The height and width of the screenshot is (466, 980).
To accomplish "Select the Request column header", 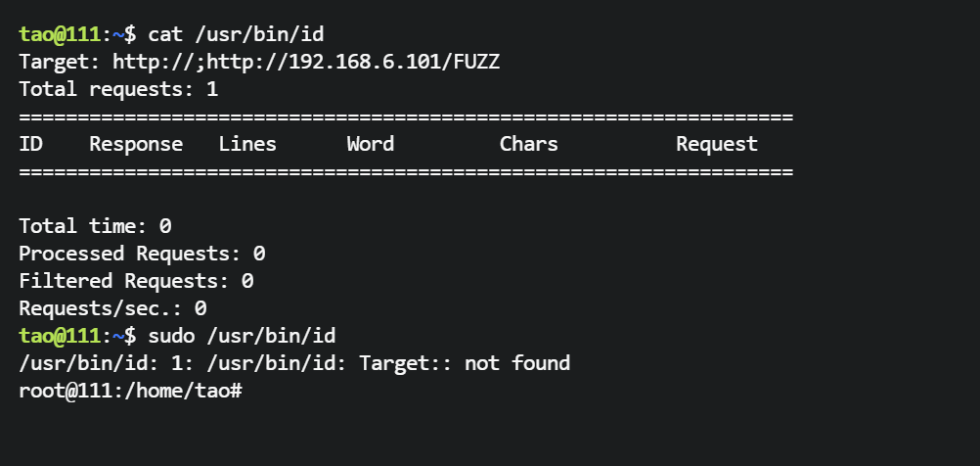I will pyautogui.click(x=717, y=144).
